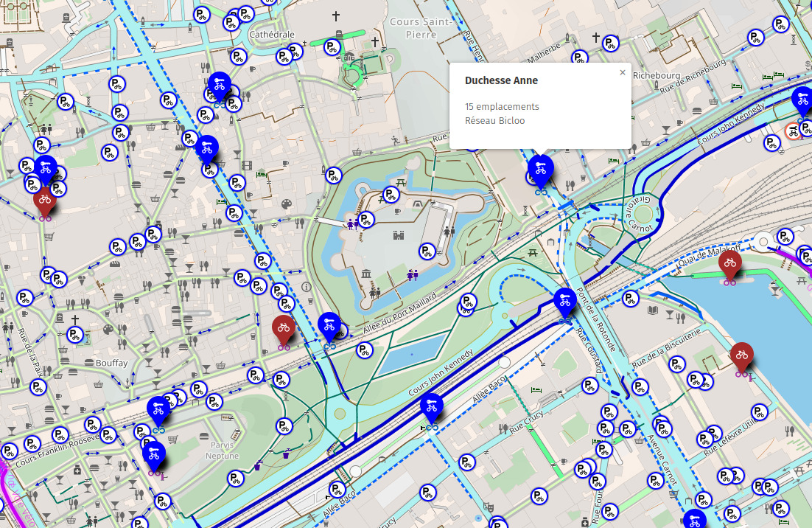The height and width of the screenshot is (528, 812).
Task: Select the red bike marker near Quai de Malakoff
Action: 729,265
